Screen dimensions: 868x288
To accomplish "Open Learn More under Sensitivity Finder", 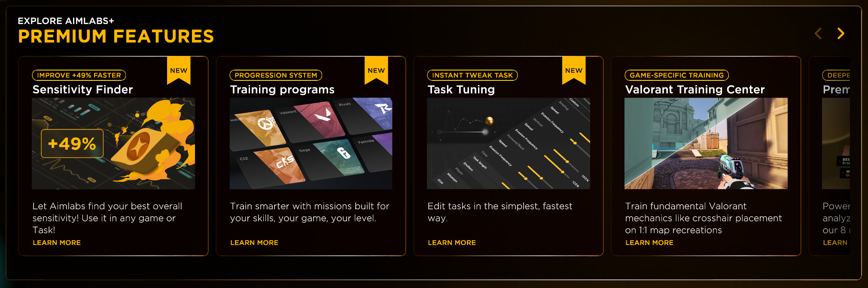I will 56,242.
